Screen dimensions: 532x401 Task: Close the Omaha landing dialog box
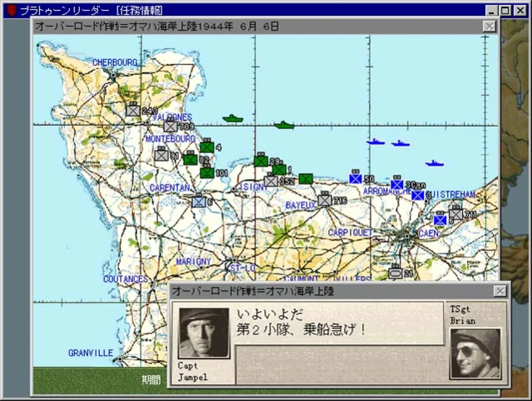(x=500, y=291)
